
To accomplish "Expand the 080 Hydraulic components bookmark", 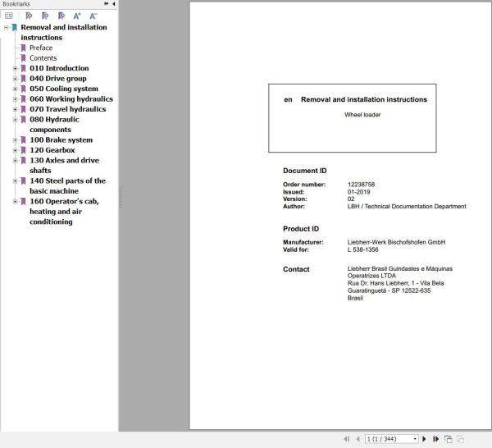I will [x=15, y=120].
